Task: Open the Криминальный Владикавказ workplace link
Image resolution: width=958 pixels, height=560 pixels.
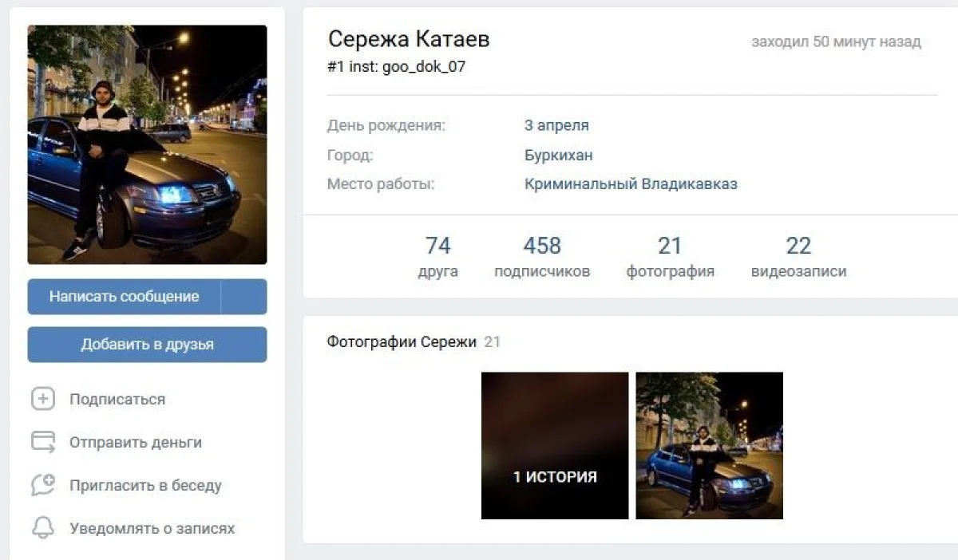Action: pos(631,184)
